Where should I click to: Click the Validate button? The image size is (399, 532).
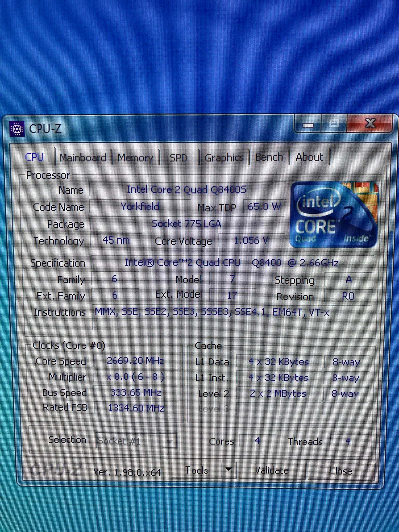click(x=272, y=471)
